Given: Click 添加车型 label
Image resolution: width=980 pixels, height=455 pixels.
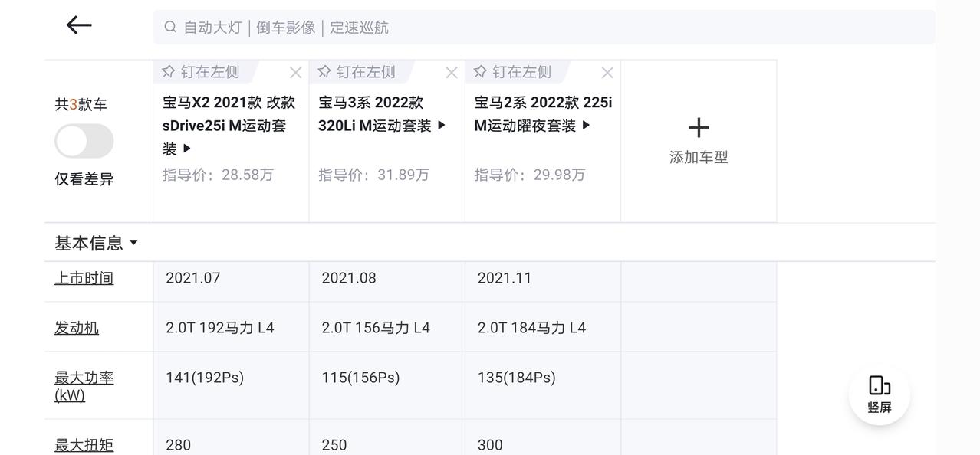Looking at the screenshot, I should pos(699,157).
